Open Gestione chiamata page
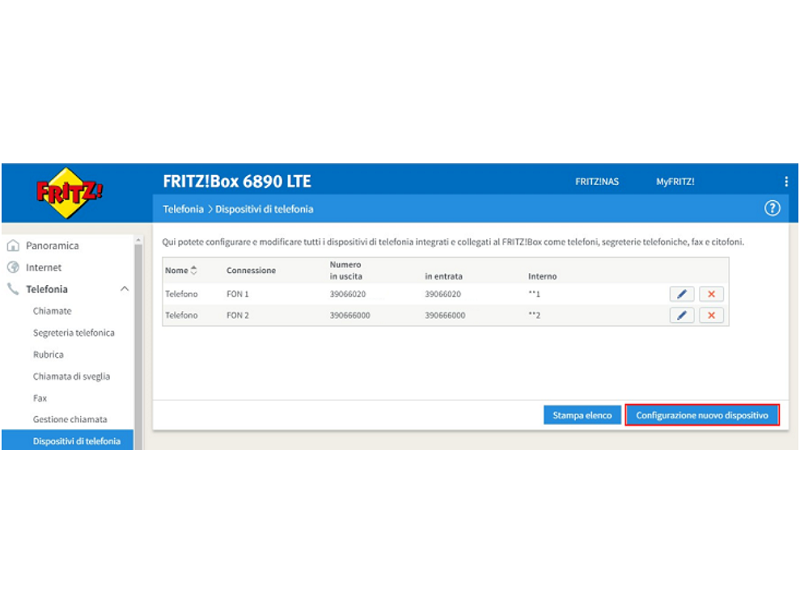The image size is (800, 600). (x=70, y=419)
